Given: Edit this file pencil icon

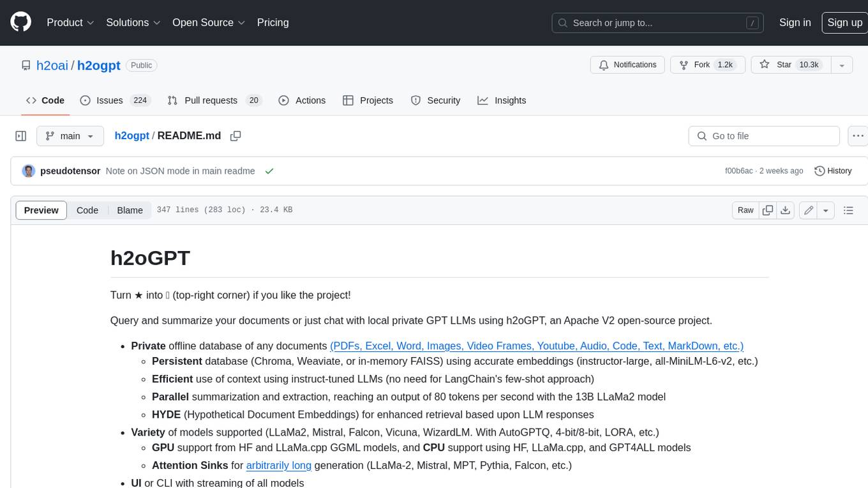Looking at the screenshot, I should coord(809,210).
